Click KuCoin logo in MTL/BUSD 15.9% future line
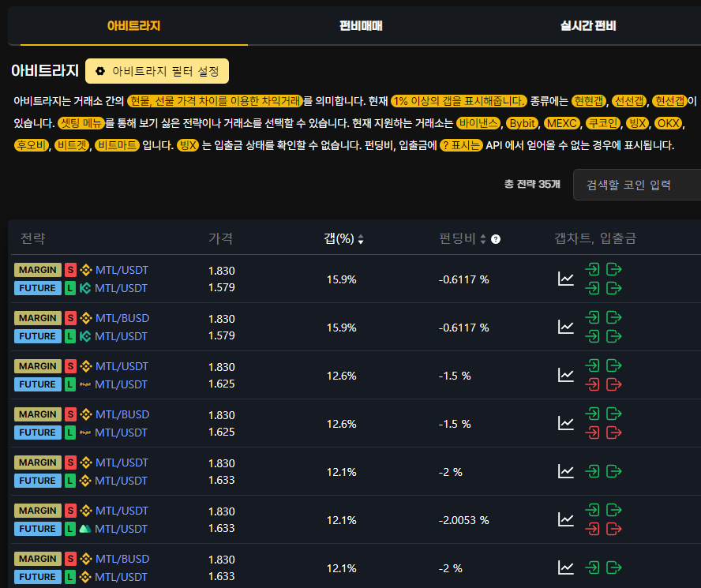This screenshot has height=588, width=701. coord(85,336)
